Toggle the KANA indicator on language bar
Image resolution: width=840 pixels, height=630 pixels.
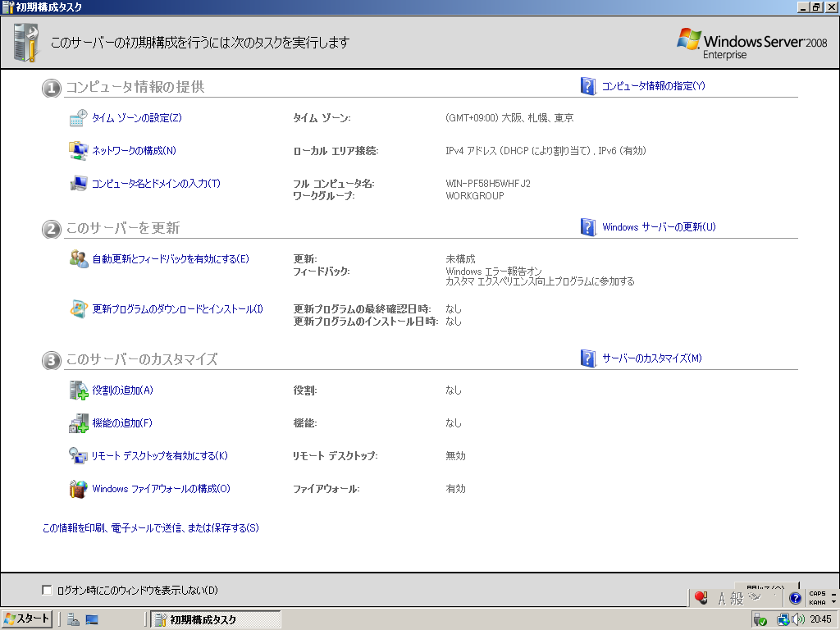[817, 602]
